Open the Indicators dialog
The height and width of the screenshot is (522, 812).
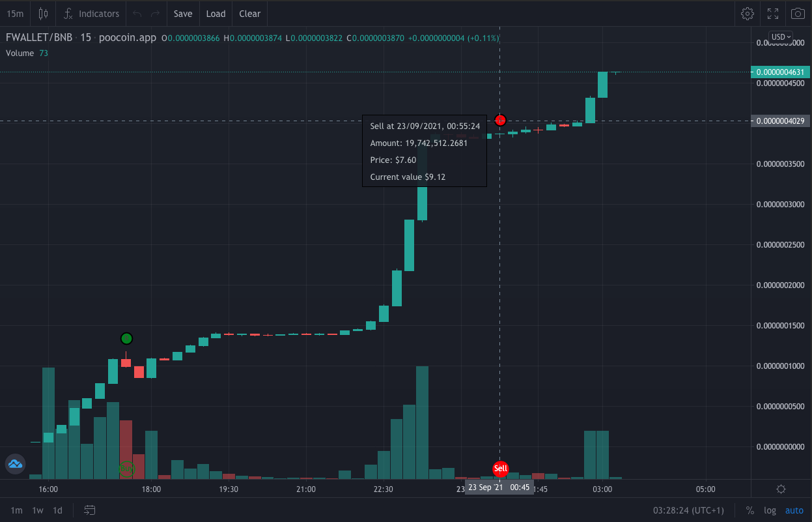(x=92, y=13)
